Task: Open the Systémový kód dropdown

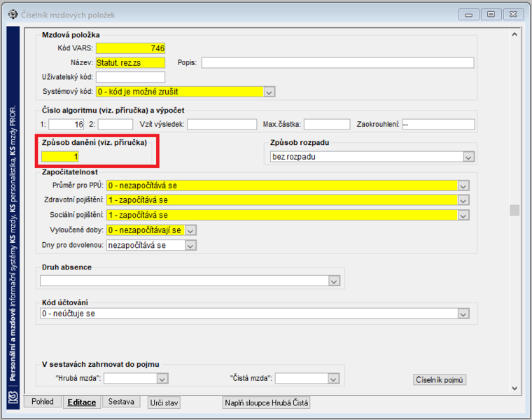Action: pos(269,92)
